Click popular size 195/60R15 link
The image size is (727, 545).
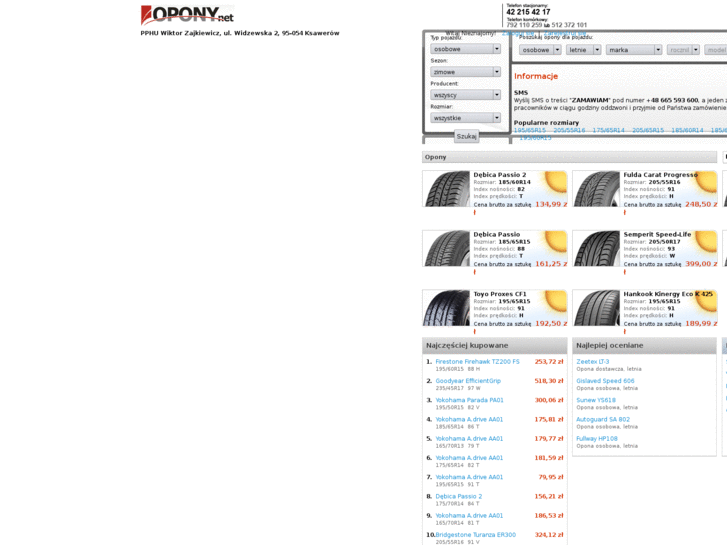click(535, 138)
